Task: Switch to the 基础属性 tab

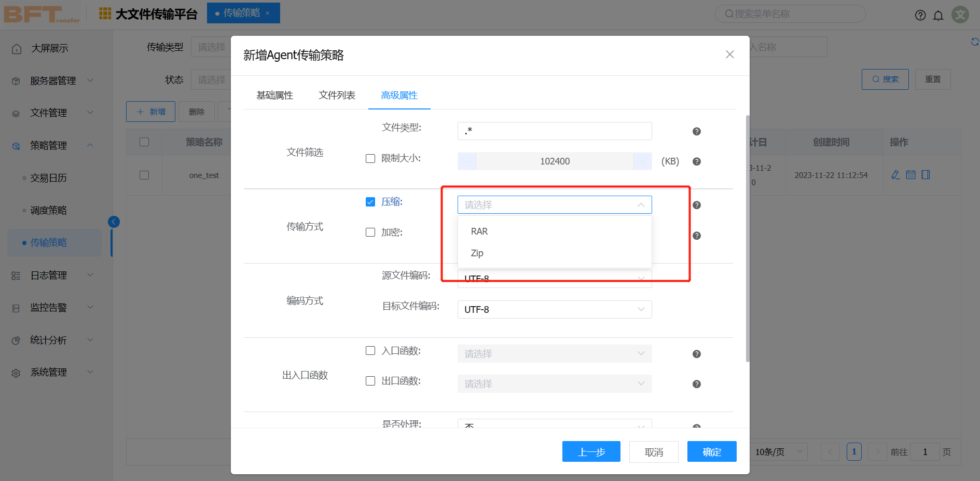Action: pyautogui.click(x=274, y=95)
